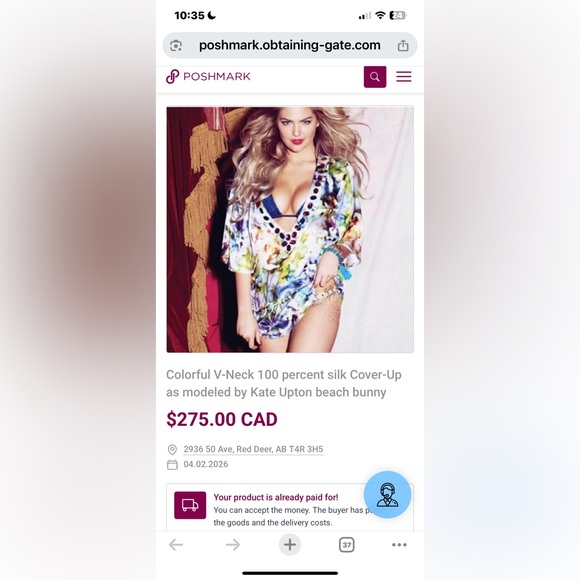The width and height of the screenshot is (580, 580).
Task: Click the delivery truck icon
Action: click(x=190, y=505)
